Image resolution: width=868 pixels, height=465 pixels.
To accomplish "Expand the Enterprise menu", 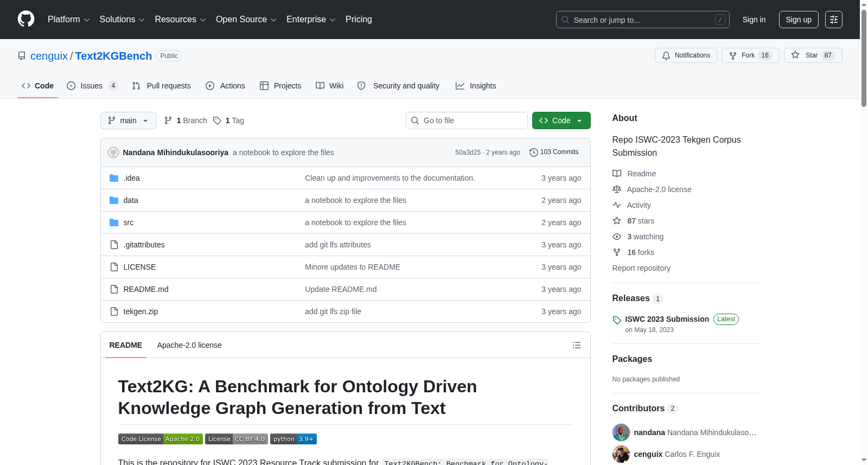I will coord(311,20).
